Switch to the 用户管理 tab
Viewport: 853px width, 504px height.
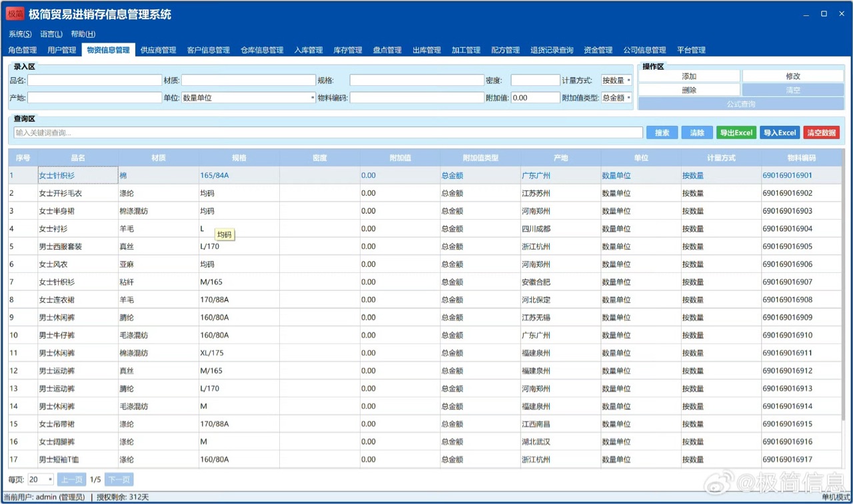point(62,50)
